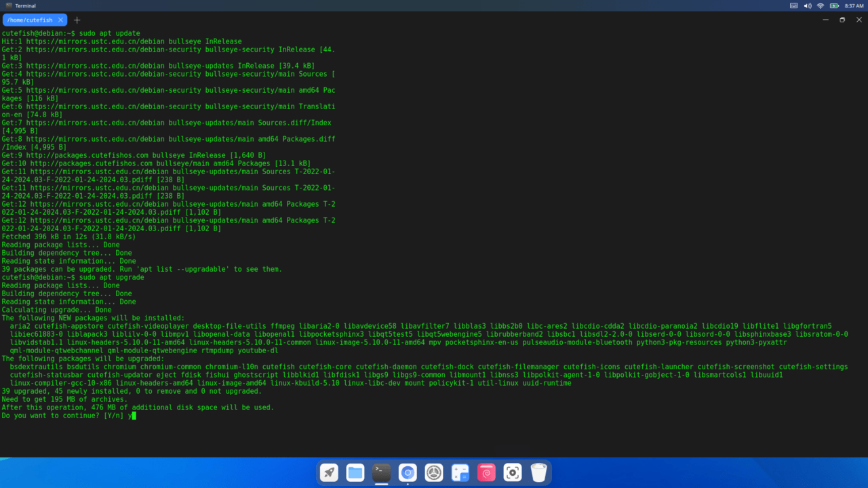868x488 pixels.
Task: Open the Wi-Fi network status icon
Action: [x=820, y=5]
